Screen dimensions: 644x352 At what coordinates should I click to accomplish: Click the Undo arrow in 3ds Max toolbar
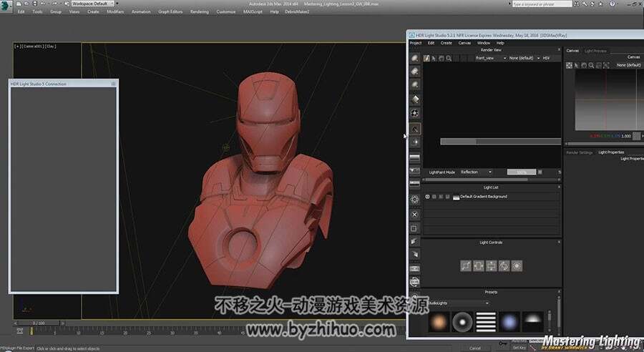point(42,4)
